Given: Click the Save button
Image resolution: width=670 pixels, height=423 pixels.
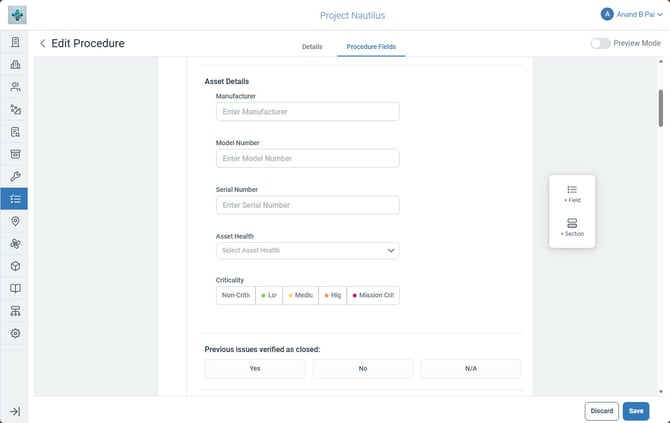Looking at the screenshot, I should [x=636, y=411].
